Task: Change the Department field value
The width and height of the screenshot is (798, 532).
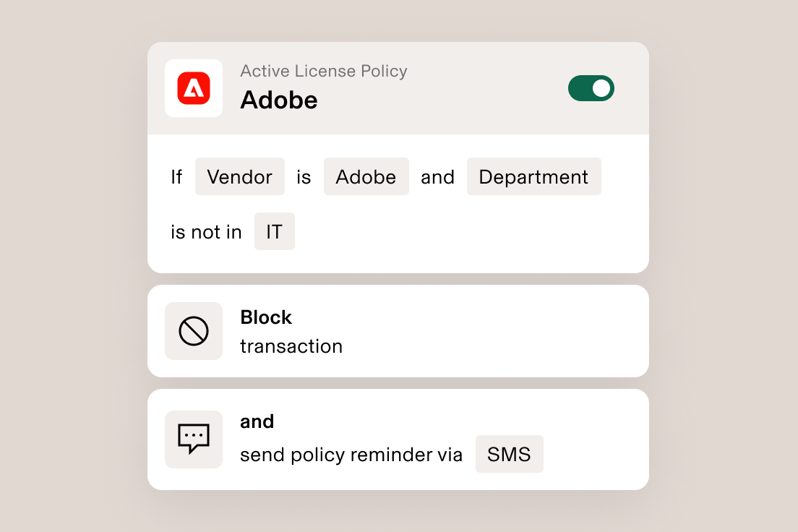Action: coord(533,176)
